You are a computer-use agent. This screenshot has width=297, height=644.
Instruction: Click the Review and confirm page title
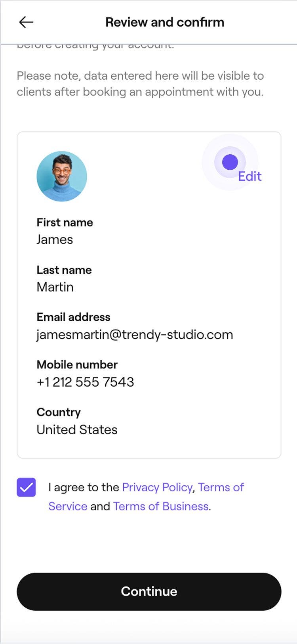click(x=165, y=22)
